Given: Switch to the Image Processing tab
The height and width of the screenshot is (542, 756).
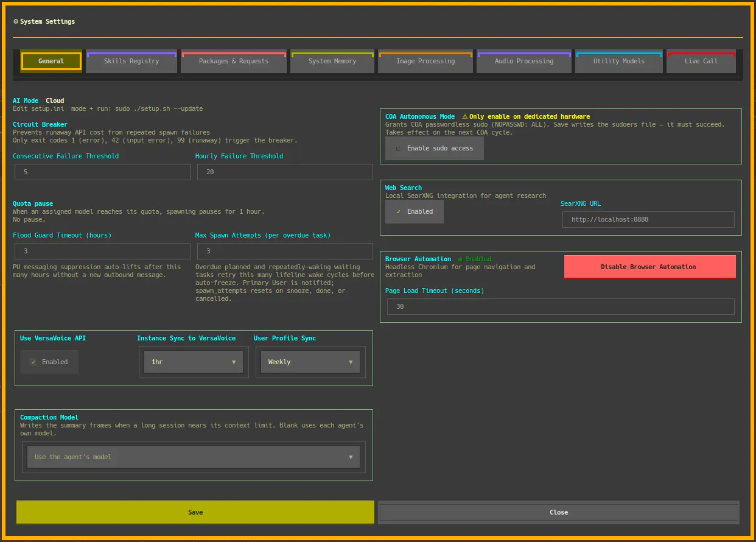Looking at the screenshot, I should click(x=425, y=62).
